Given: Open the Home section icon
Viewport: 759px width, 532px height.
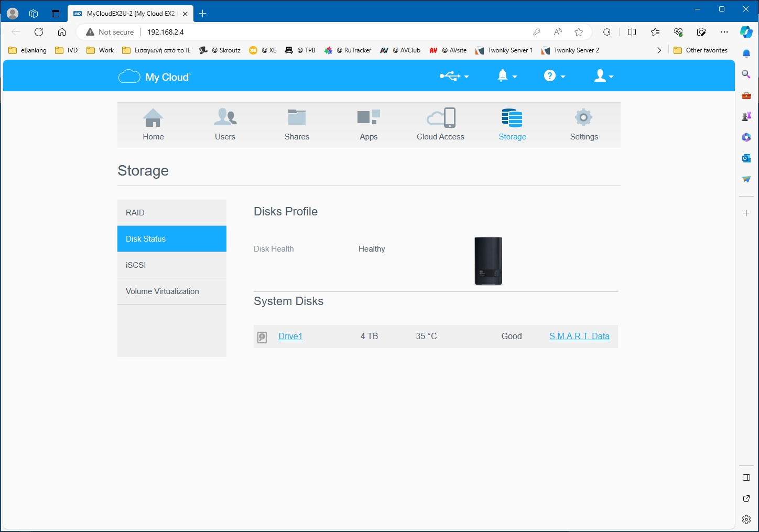Looking at the screenshot, I should pos(153,118).
